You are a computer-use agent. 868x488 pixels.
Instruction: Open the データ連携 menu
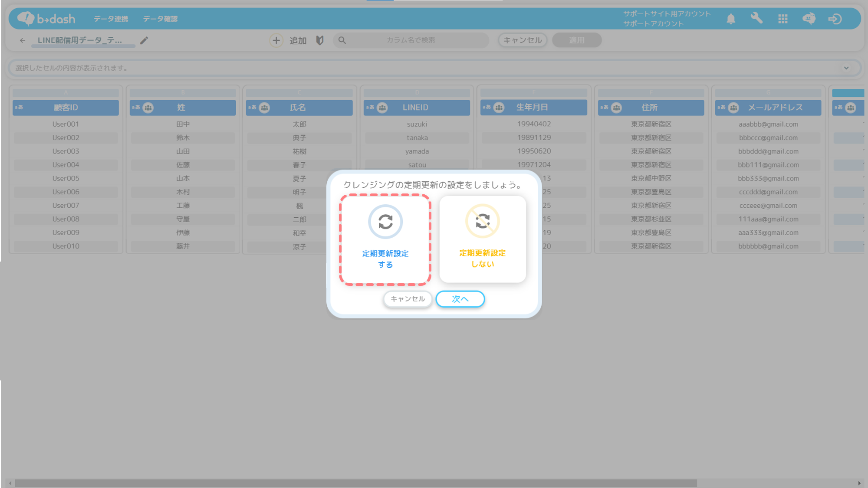click(111, 19)
